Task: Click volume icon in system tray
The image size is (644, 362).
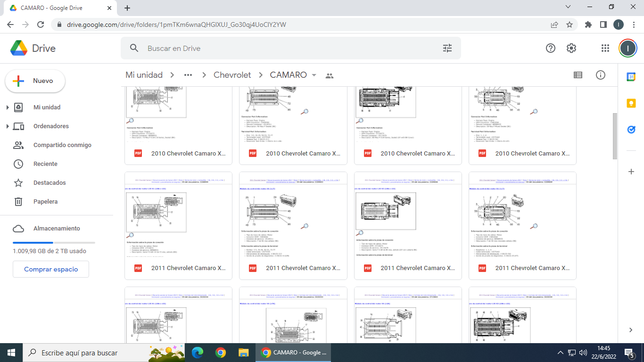Action: [583, 353]
